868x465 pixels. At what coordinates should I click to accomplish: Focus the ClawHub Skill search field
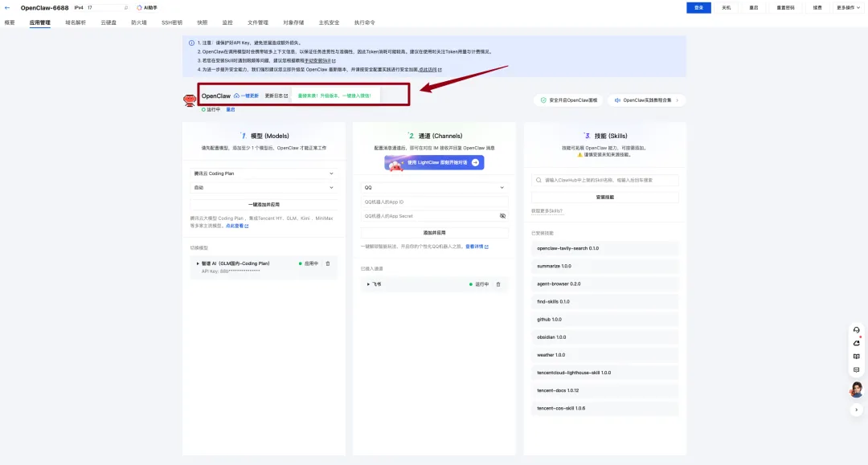pos(605,180)
